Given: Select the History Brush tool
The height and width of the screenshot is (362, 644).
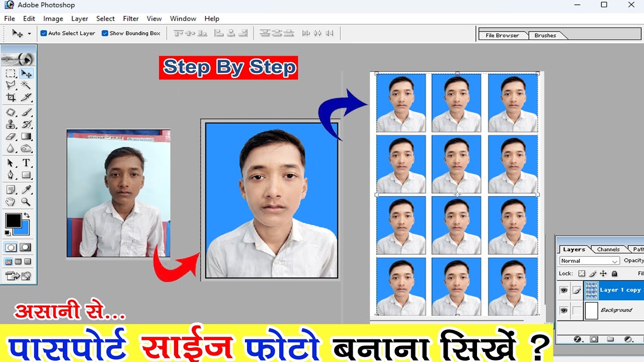Looking at the screenshot, I should [26, 124].
